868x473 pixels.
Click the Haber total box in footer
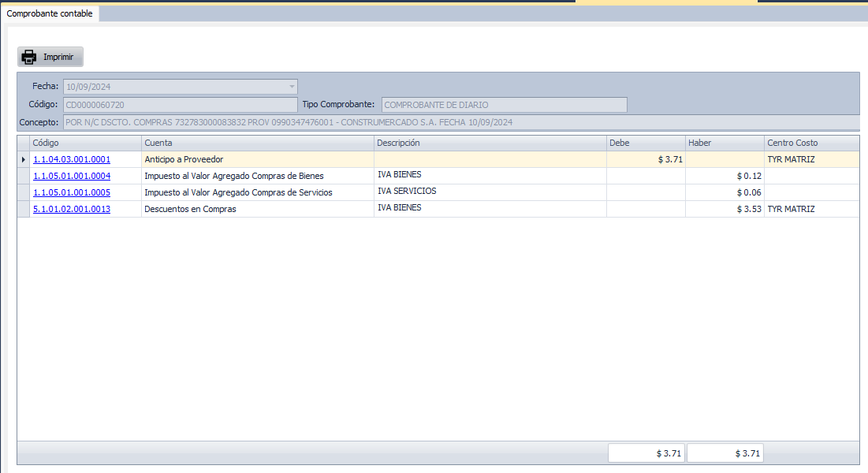pos(725,453)
